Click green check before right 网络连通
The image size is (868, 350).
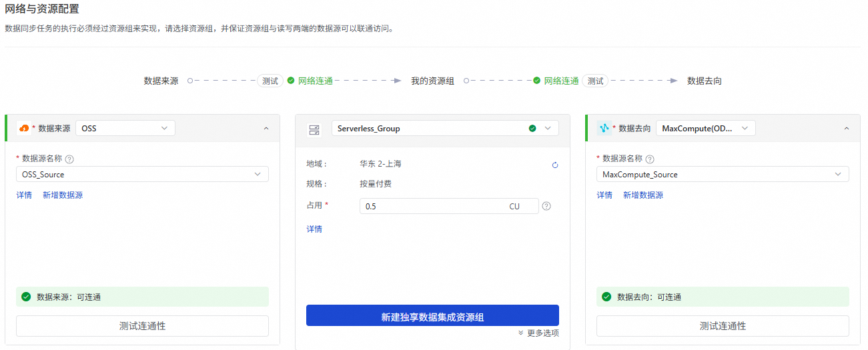pos(537,81)
